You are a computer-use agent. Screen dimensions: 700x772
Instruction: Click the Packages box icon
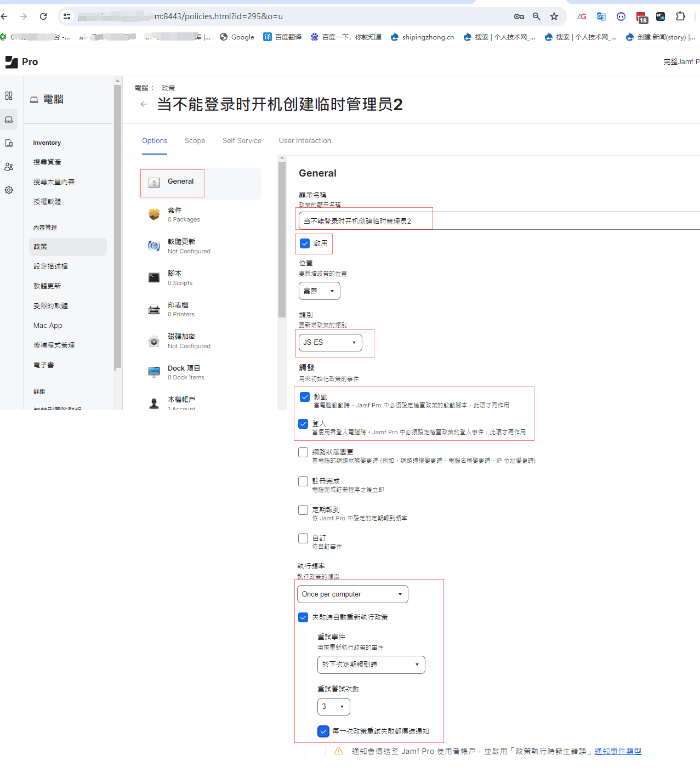pos(154,214)
